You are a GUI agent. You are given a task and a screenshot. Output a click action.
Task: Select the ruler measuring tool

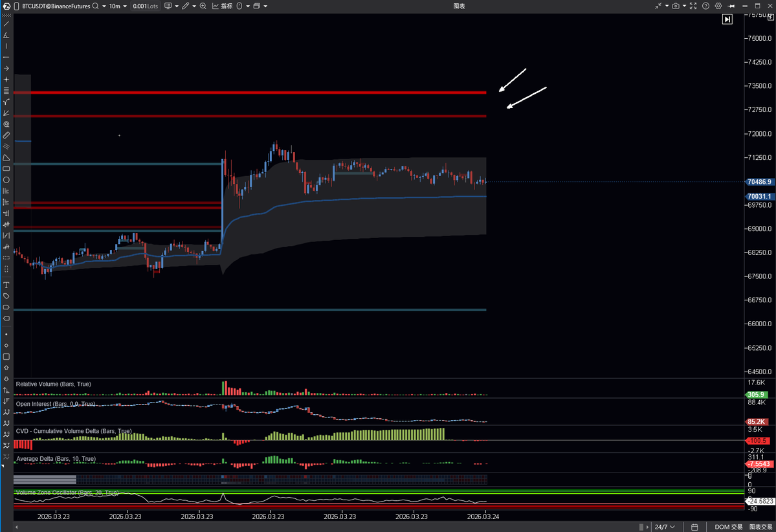pyautogui.click(x=6, y=135)
